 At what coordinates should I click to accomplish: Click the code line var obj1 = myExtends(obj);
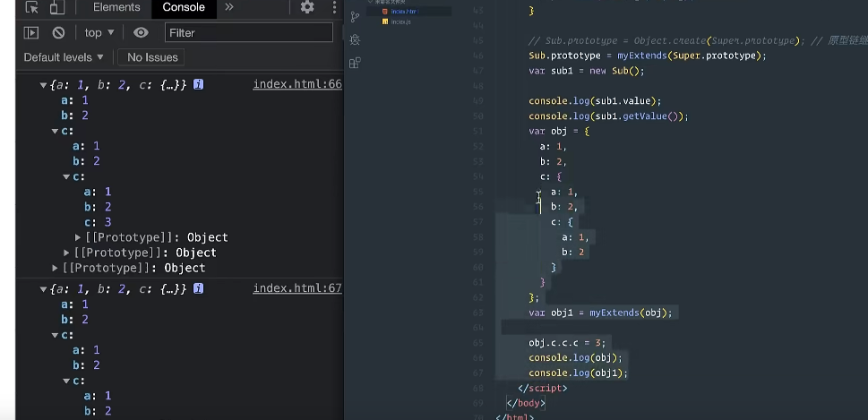coord(601,313)
